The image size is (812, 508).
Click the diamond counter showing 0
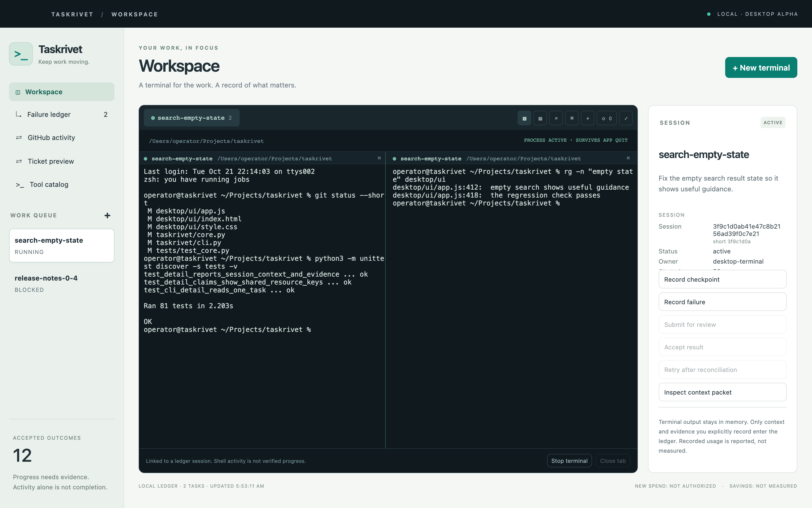point(606,118)
